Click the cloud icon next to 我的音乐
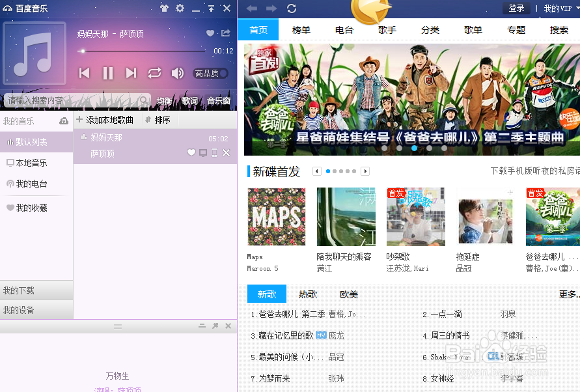The height and width of the screenshot is (392, 580). coord(64,121)
